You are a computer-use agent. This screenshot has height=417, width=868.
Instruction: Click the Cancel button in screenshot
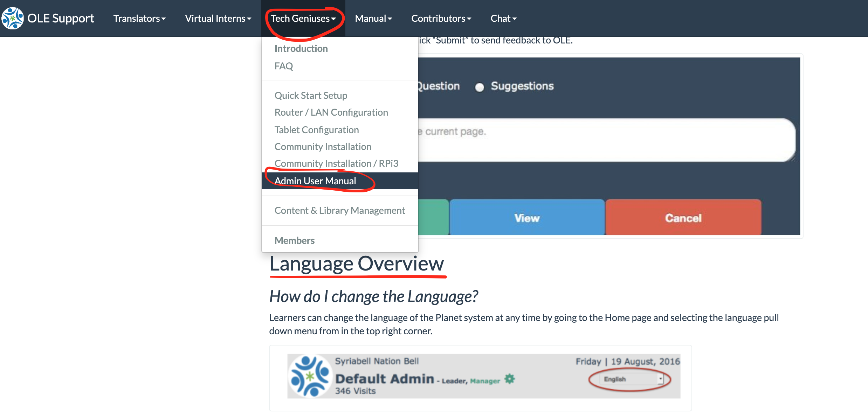(x=683, y=218)
